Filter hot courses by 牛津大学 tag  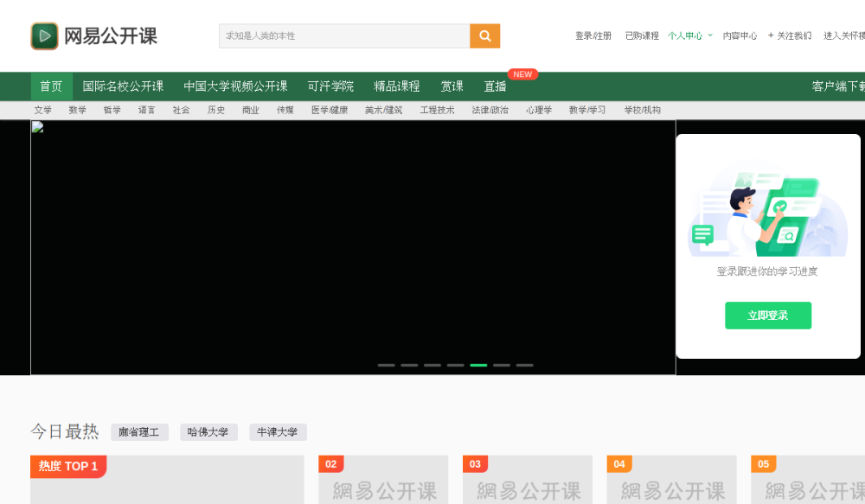click(278, 432)
